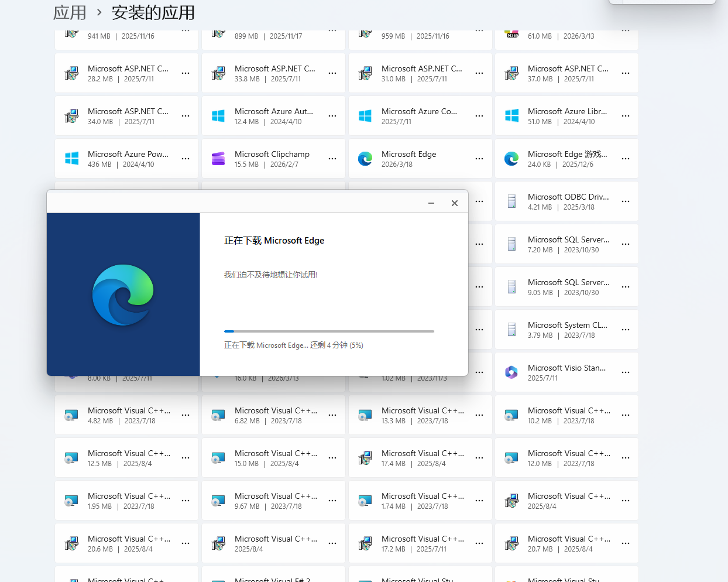
Task: Click the 61.0 MB | 2026/3/13 entry text
Action: coord(561,36)
